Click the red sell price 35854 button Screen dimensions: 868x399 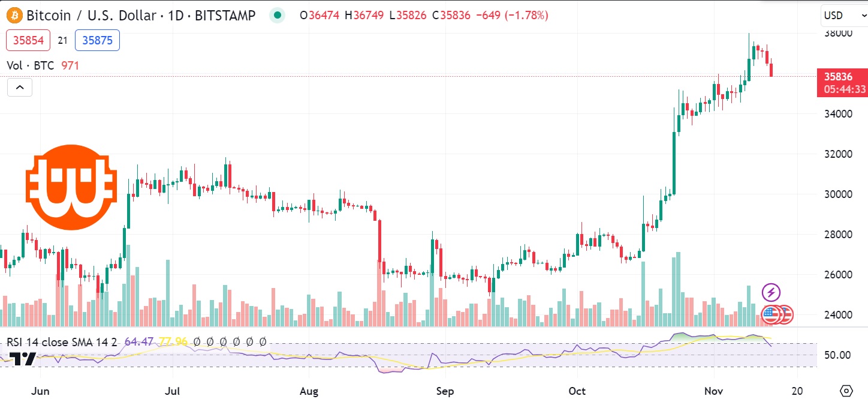click(28, 40)
